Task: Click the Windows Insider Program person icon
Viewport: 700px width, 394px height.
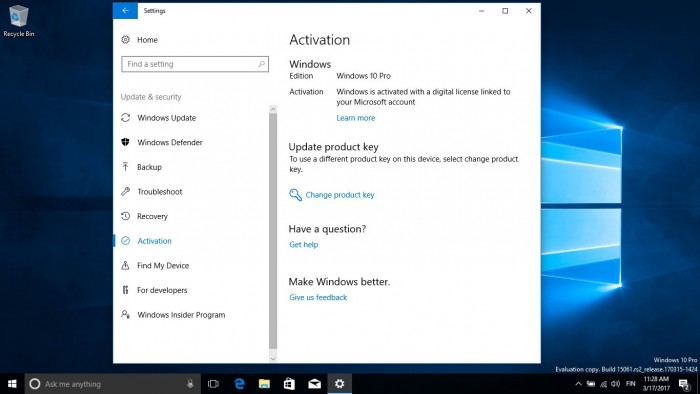Action: [x=125, y=315]
